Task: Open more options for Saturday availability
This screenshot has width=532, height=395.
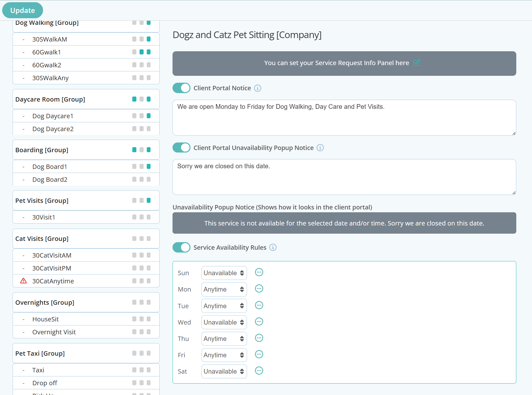Action: coord(259,371)
